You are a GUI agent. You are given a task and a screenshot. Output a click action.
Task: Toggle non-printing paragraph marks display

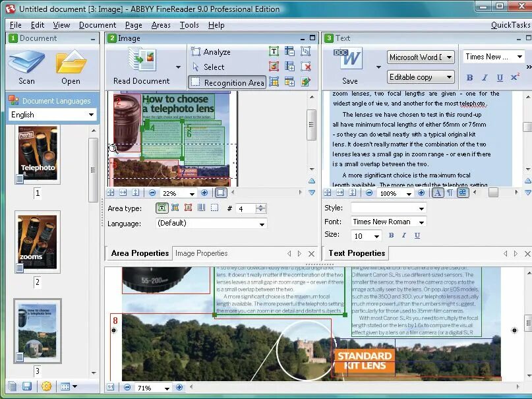point(450,193)
